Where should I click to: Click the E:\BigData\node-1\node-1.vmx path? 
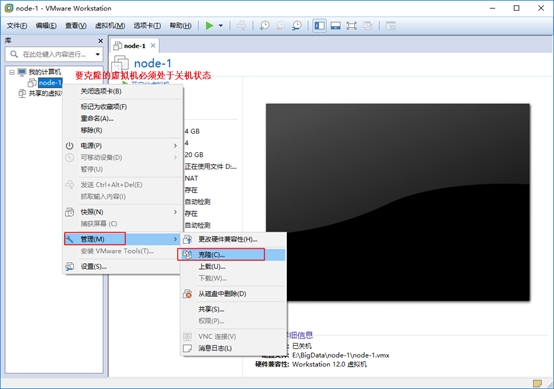coord(341,355)
